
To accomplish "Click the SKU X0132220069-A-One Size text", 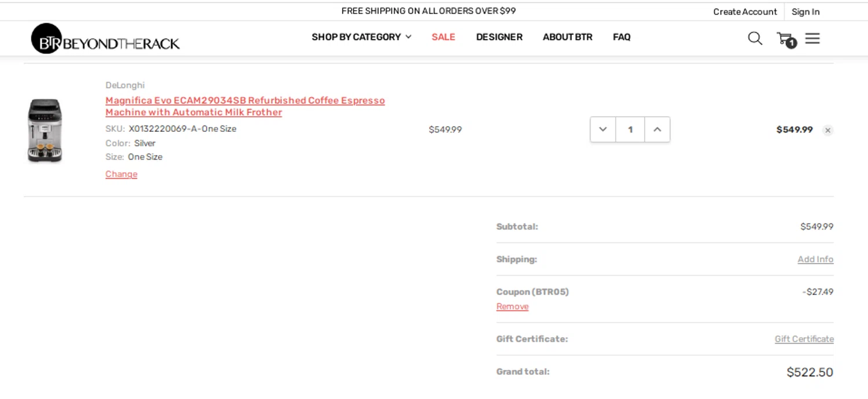I will (171, 129).
